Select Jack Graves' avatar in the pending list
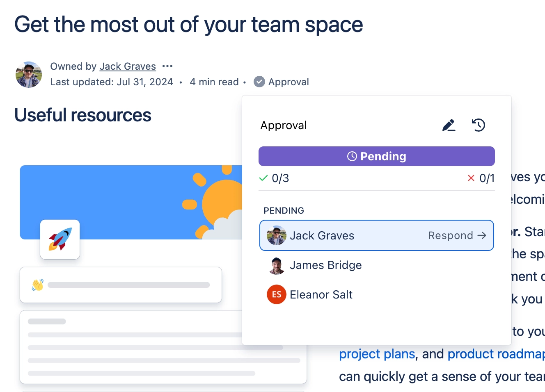545x392 pixels. coord(276,235)
